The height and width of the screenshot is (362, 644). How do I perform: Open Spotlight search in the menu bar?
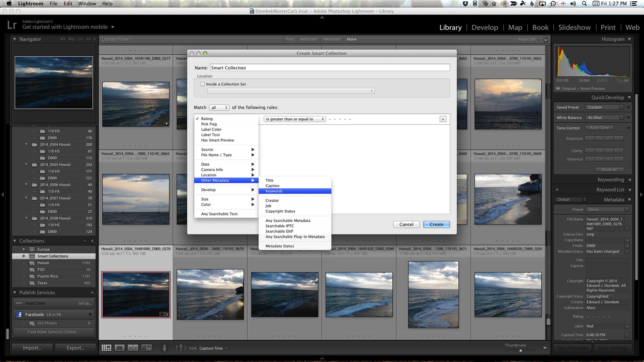584,4
